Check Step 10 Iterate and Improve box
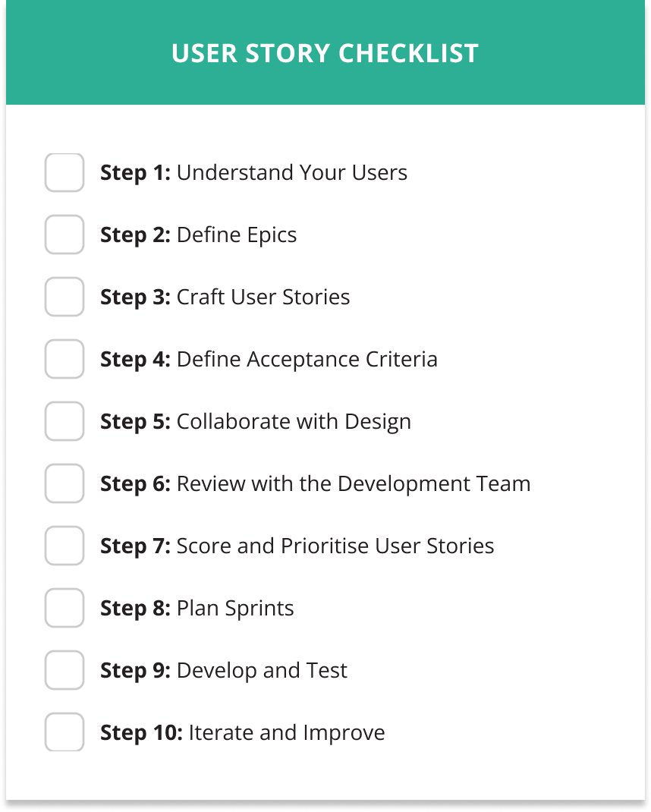The image size is (651, 812). point(64,732)
